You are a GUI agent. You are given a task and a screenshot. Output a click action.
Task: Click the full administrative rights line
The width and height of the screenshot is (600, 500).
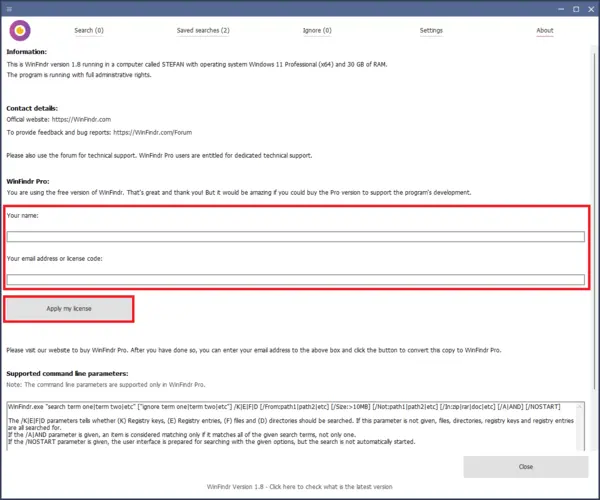click(x=79, y=75)
